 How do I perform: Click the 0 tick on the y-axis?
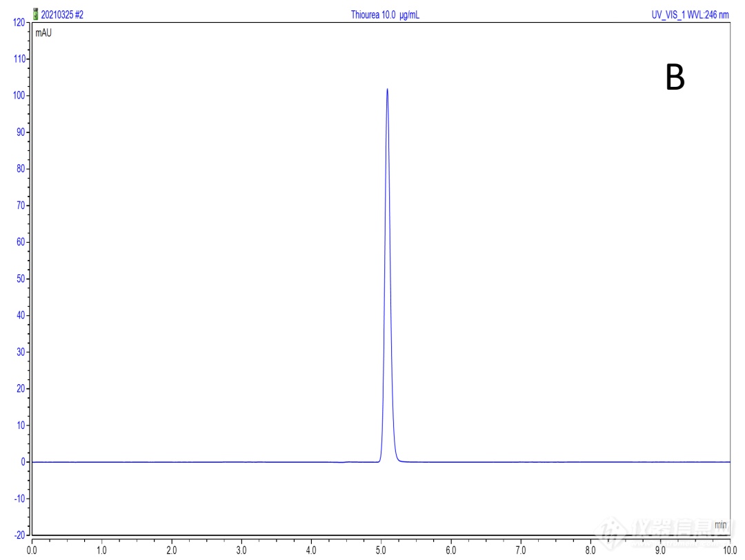(x=23, y=461)
